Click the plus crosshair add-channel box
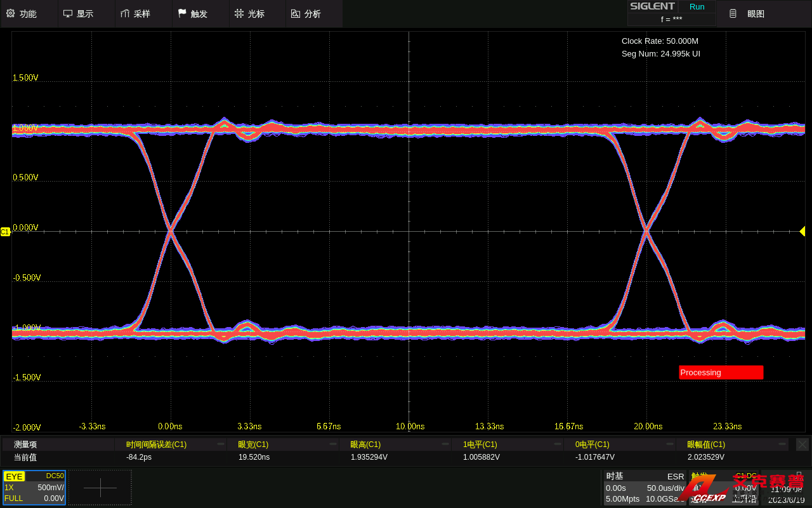The height and width of the screenshot is (508, 812). click(x=100, y=488)
